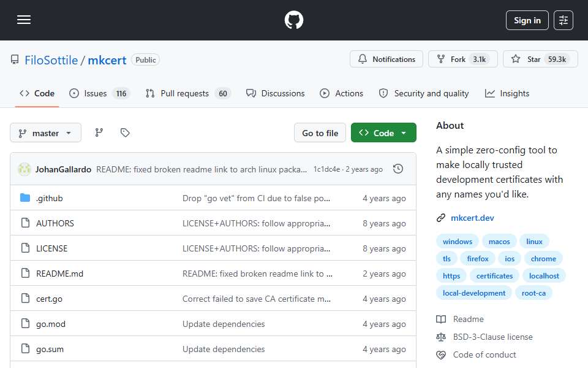The height and width of the screenshot is (368, 588).
Task: View commit history clock icon
Action: (398, 169)
